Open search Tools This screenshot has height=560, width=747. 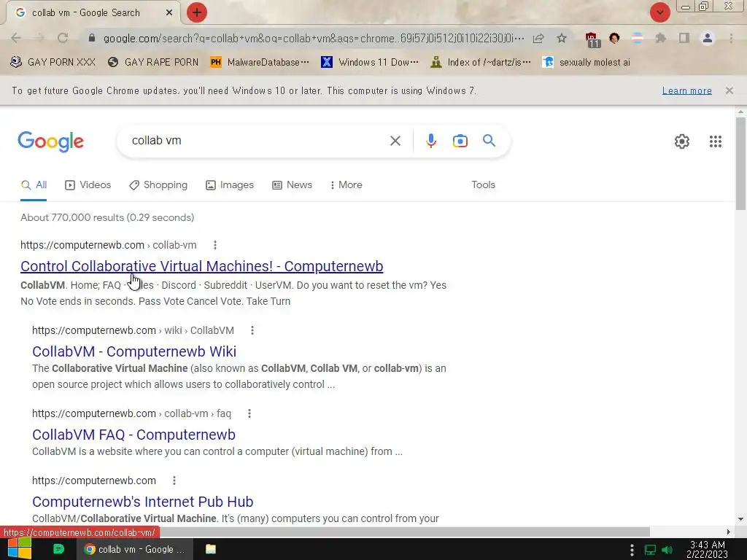[x=483, y=184]
